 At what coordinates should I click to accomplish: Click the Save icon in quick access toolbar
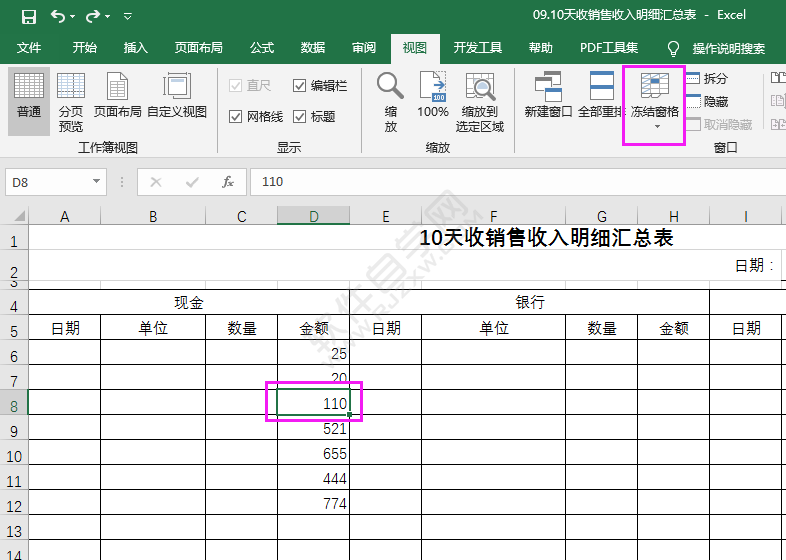[29, 17]
